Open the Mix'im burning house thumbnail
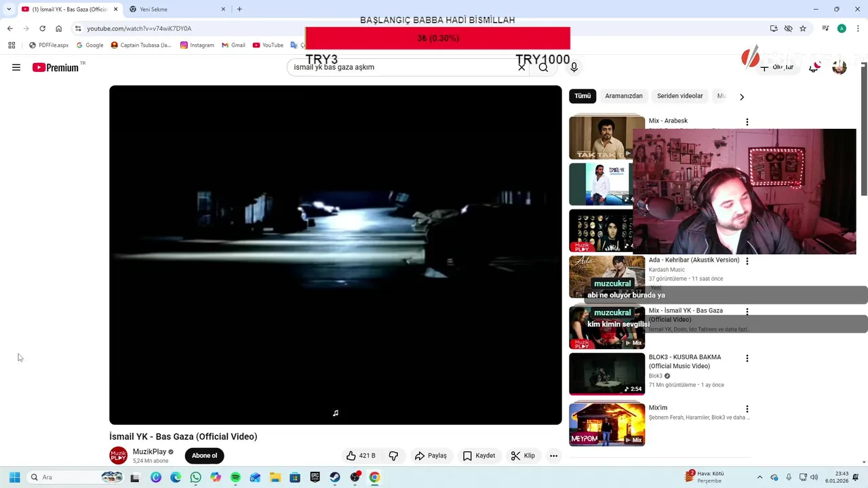 pos(607,424)
